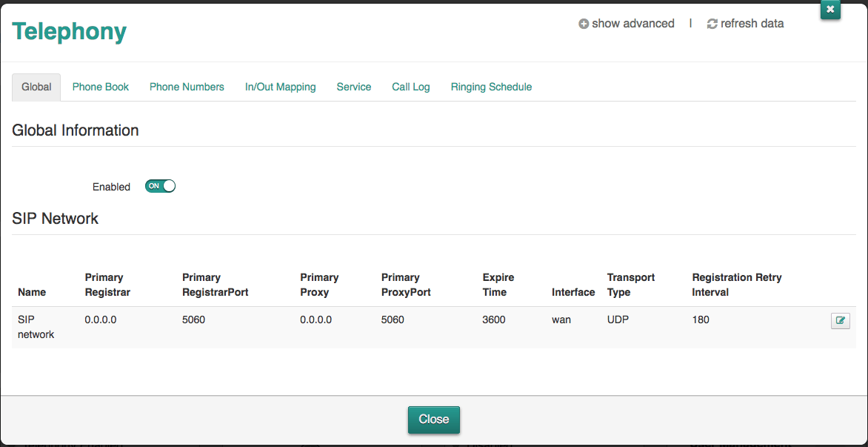Click the Transport Type column header

(x=631, y=285)
